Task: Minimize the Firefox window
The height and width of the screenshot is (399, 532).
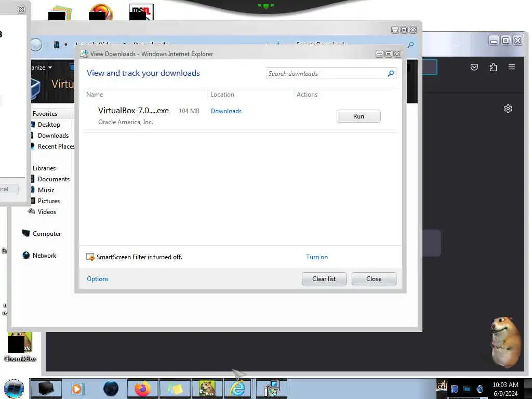Action: 494,41
